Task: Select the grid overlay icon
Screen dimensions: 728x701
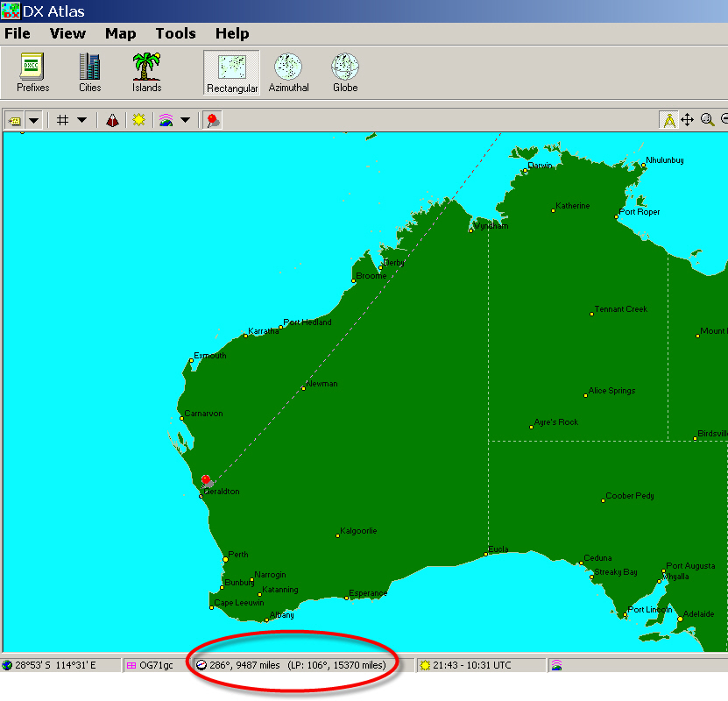Action: [61, 119]
